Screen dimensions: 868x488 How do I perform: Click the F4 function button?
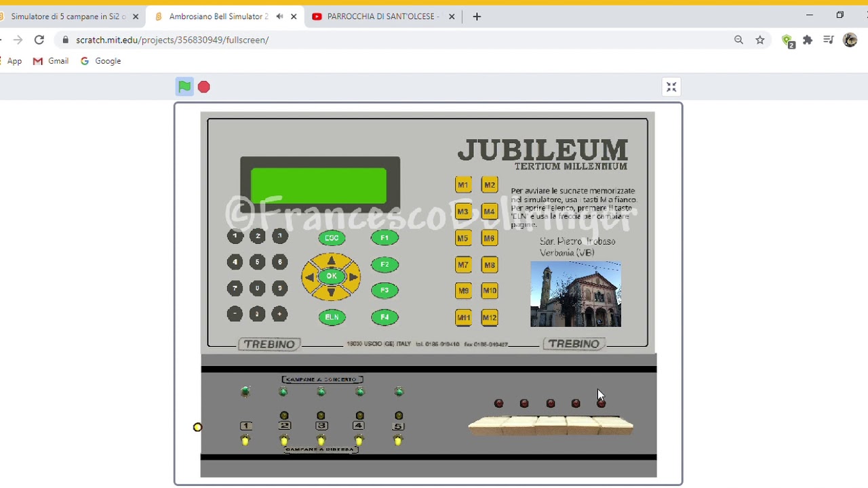(384, 317)
